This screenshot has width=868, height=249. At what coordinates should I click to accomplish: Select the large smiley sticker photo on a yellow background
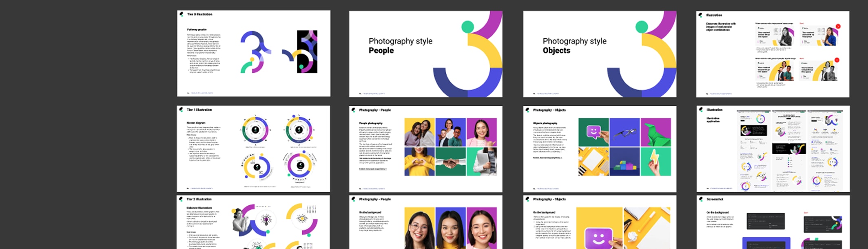pos(599,228)
